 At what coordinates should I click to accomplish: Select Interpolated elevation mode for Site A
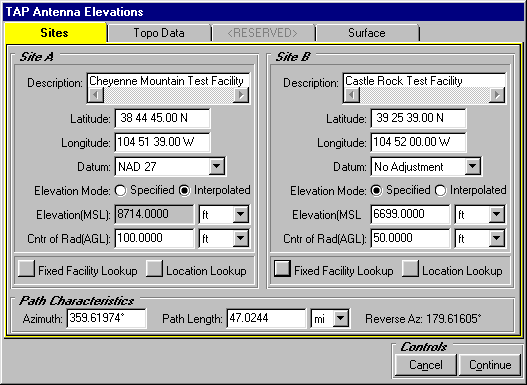[x=185, y=190]
